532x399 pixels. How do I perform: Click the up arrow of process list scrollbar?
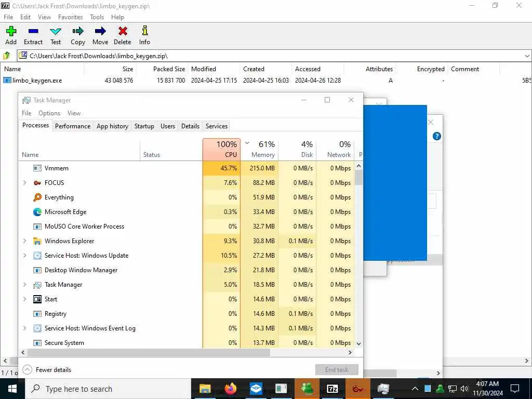tap(358, 166)
